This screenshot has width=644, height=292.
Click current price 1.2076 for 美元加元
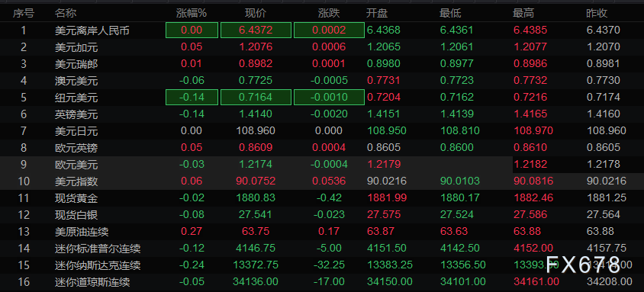(256, 47)
